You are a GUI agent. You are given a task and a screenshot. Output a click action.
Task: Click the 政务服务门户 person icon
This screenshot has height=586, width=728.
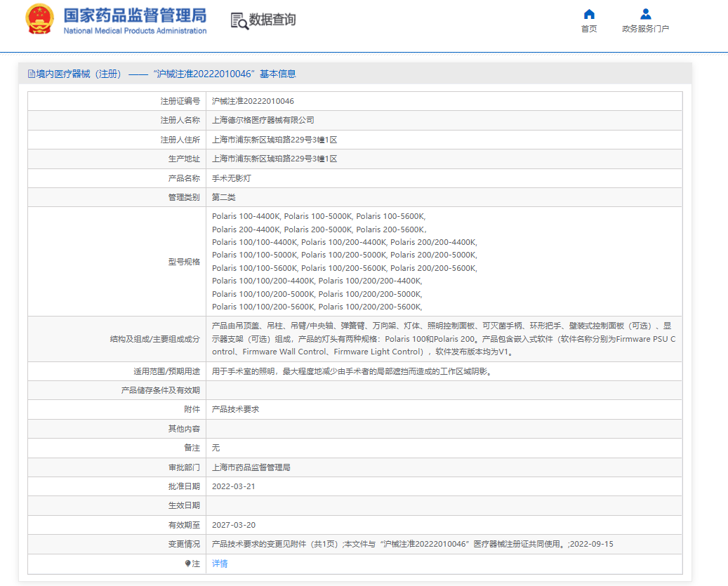645,14
